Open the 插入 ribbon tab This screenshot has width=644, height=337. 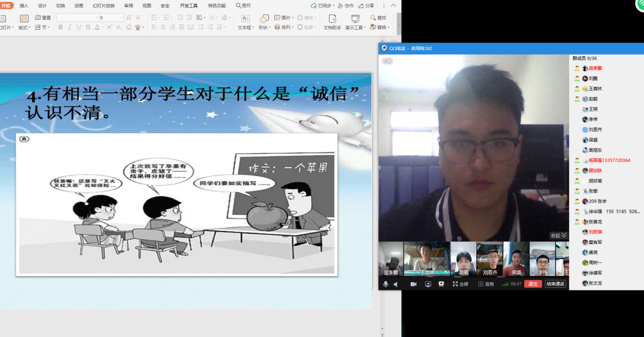(x=24, y=6)
